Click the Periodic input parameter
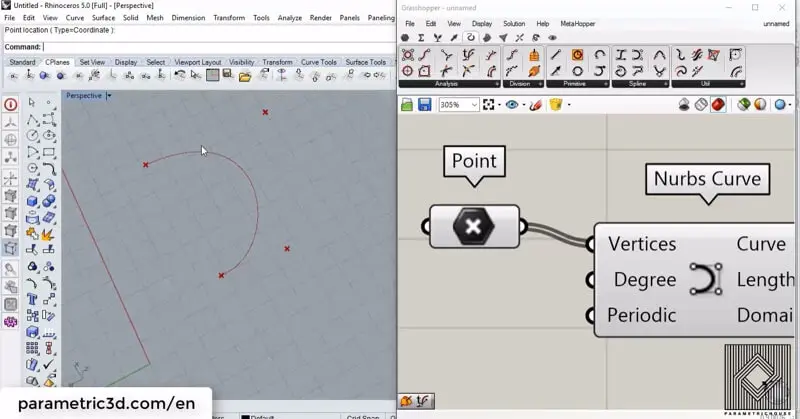Viewport: 800px width, 419px height. point(592,315)
